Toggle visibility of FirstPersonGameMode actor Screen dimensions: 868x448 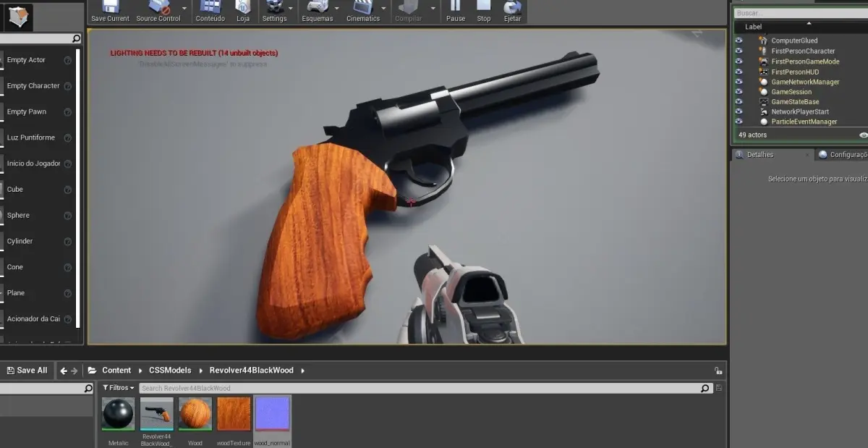[739, 62]
